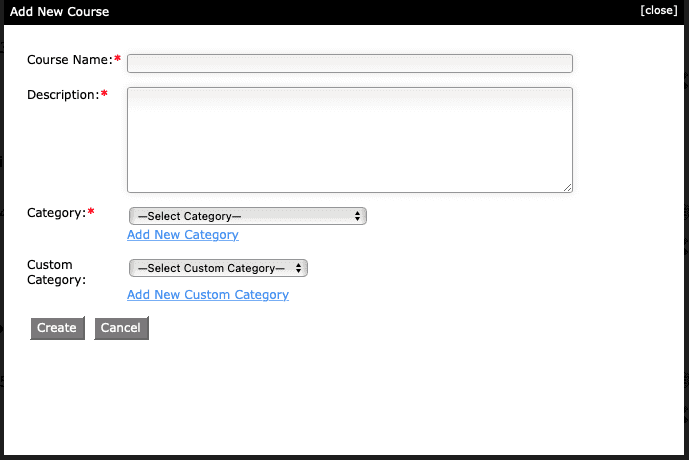The image size is (689, 460).
Task: Click the red asterisk beside Description
Action: [x=104, y=93]
